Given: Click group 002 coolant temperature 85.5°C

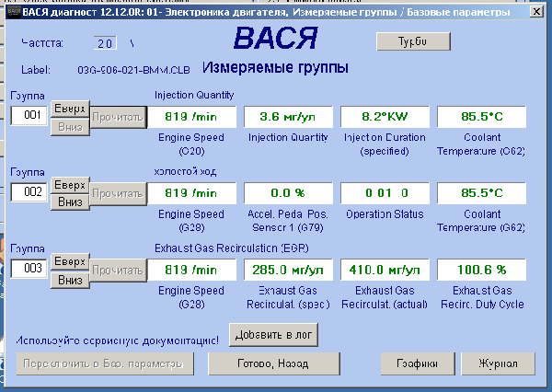Looking at the screenshot, I should (x=481, y=193).
